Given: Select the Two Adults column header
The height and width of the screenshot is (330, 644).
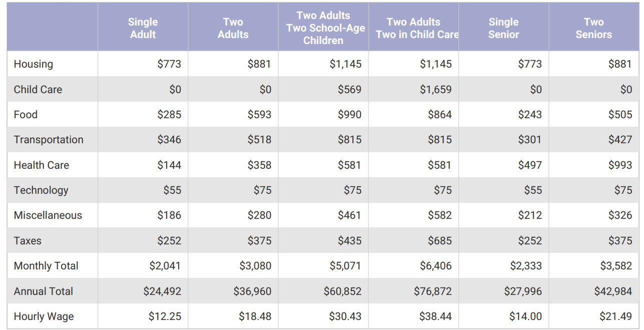Looking at the screenshot, I should pyautogui.click(x=233, y=28).
